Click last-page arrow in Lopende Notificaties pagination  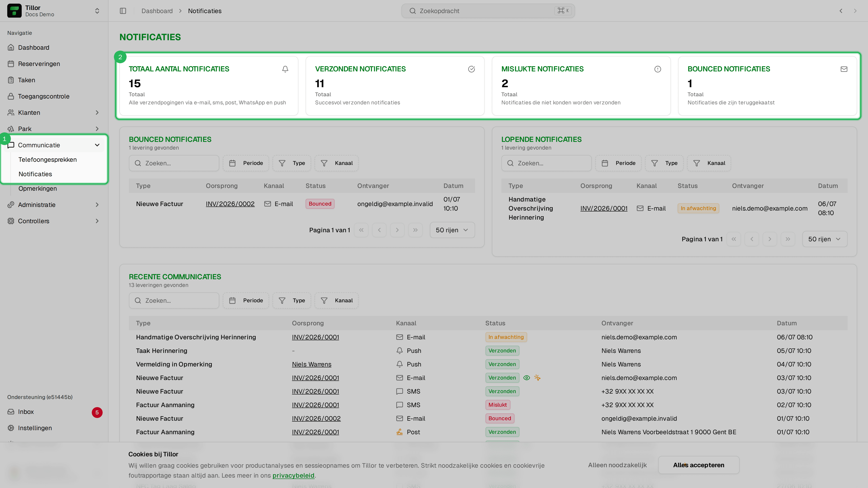click(x=788, y=239)
